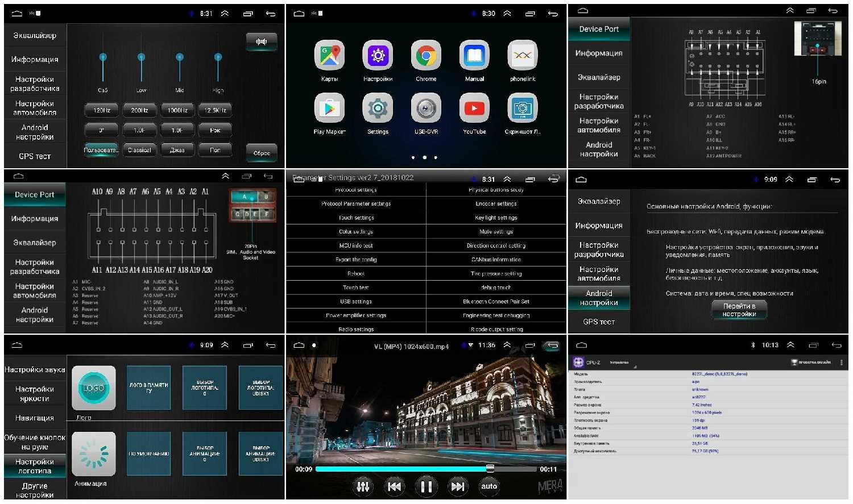Launch the phonelink app
Viewport: 853px width, 504px height.
pos(522,56)
